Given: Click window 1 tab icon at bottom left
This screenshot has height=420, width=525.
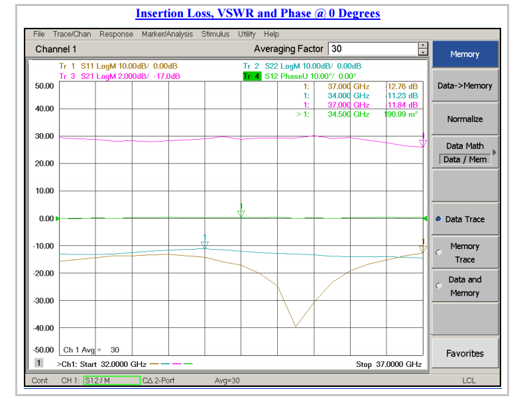Looking at the screenshot, I should coord(38,363).
